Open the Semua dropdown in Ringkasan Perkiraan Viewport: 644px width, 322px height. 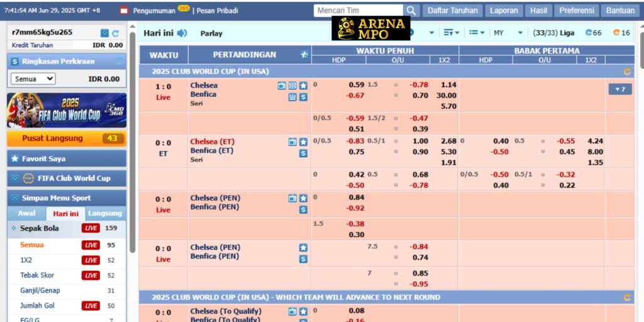click(33, 79)
